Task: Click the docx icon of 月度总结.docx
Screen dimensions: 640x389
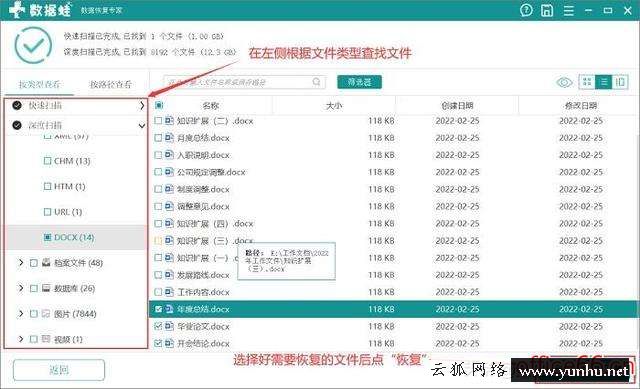Action: [169, 138]
